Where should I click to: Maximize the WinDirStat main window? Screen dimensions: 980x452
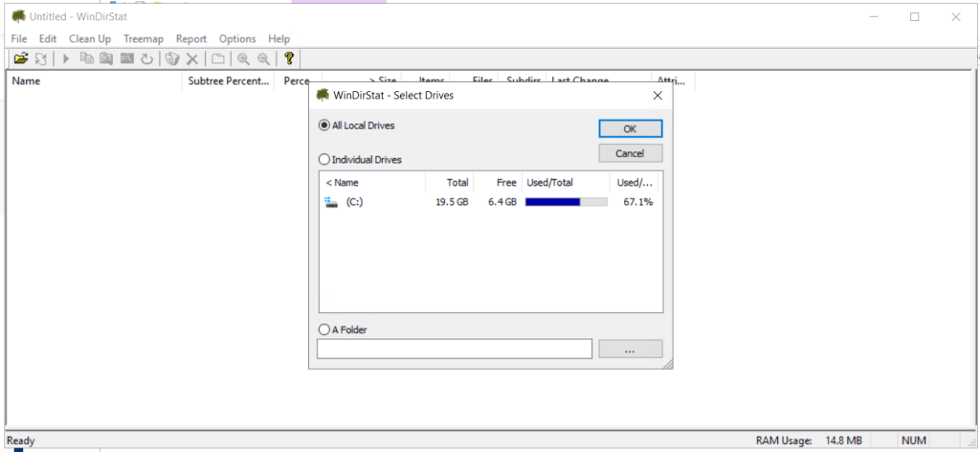[914, 17]
